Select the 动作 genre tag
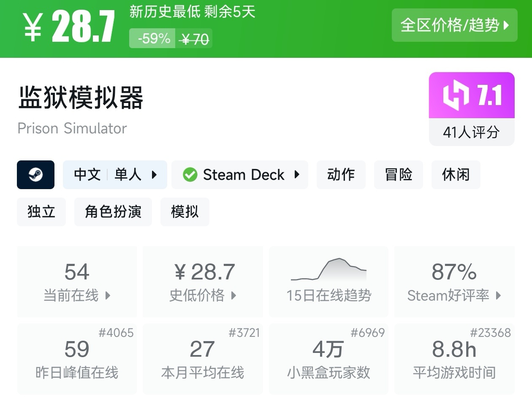 tap(341, 174)
